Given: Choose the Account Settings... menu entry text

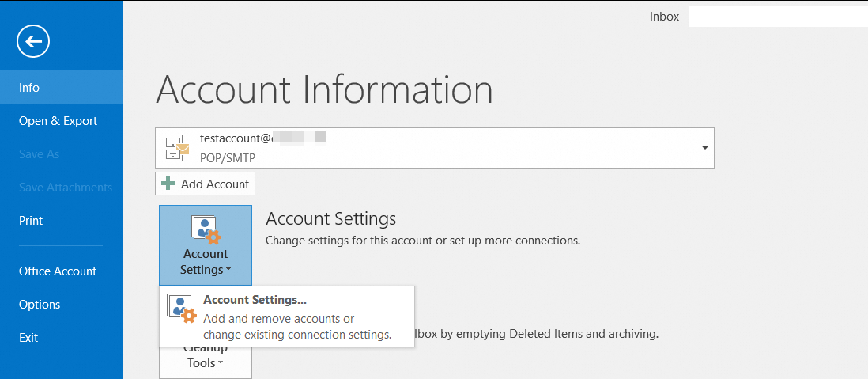Looking at the screenshot, I should point(255,300).
